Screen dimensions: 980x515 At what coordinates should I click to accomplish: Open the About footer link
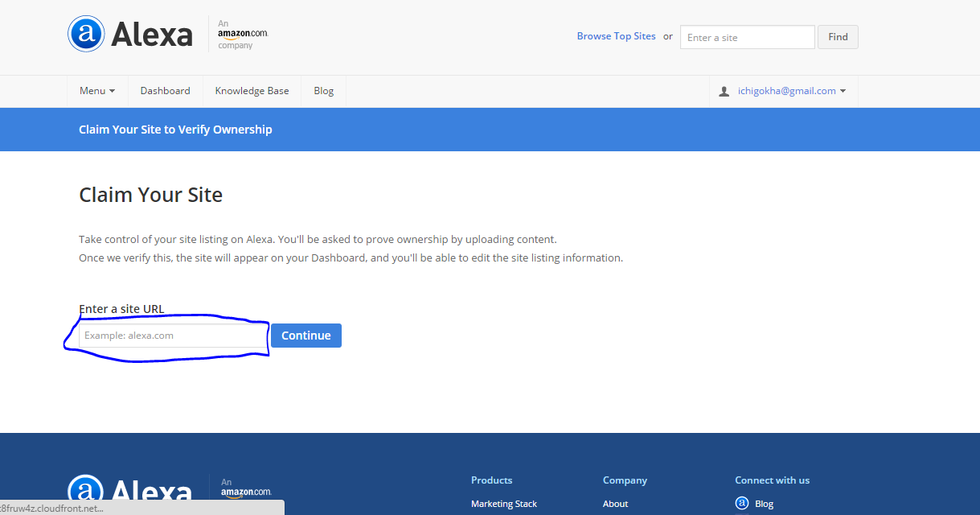615,504
